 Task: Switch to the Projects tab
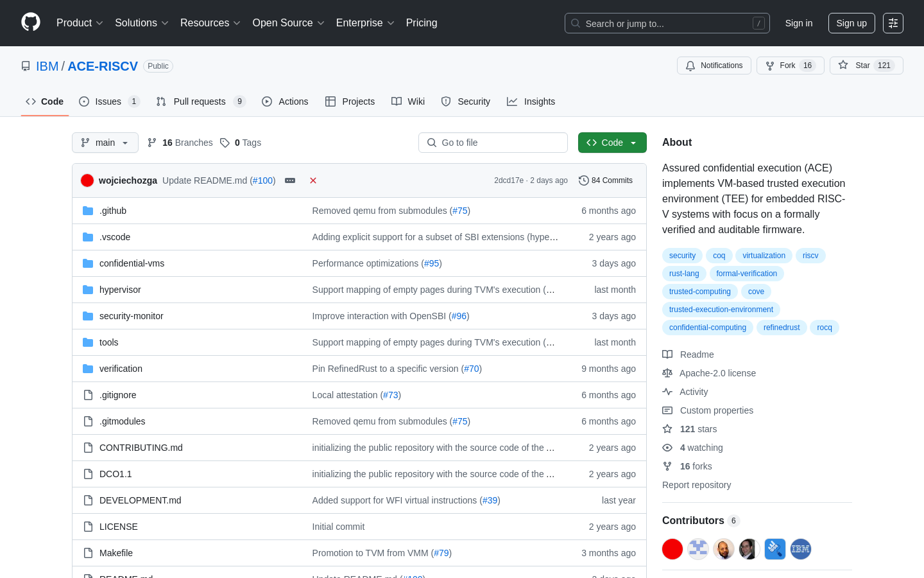tap(350, 101)
